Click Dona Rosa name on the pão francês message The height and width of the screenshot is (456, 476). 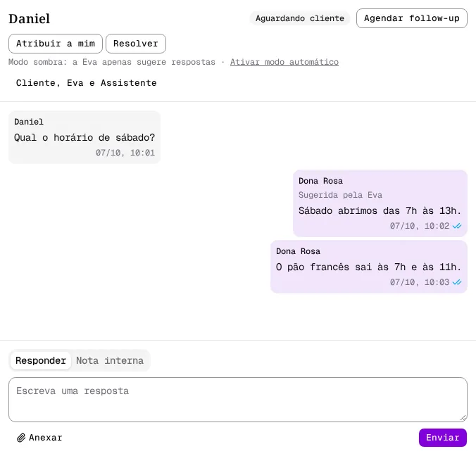pos(298,251)
